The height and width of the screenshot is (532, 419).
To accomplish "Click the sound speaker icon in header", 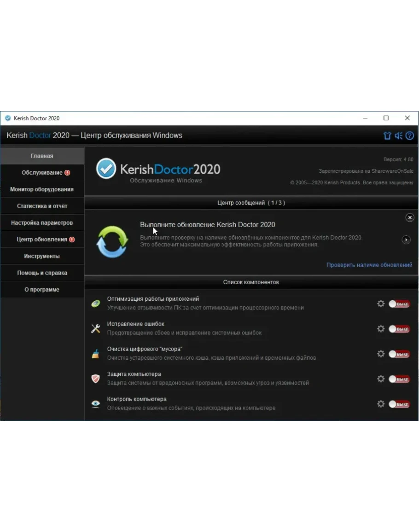I will tap(398, 136).
